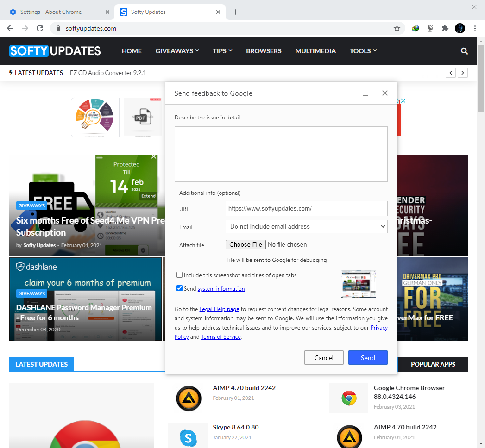485x448 pixels.
Task: Close the Softy Updates tab
Action: pyautogui.click(x=218, y=12)
